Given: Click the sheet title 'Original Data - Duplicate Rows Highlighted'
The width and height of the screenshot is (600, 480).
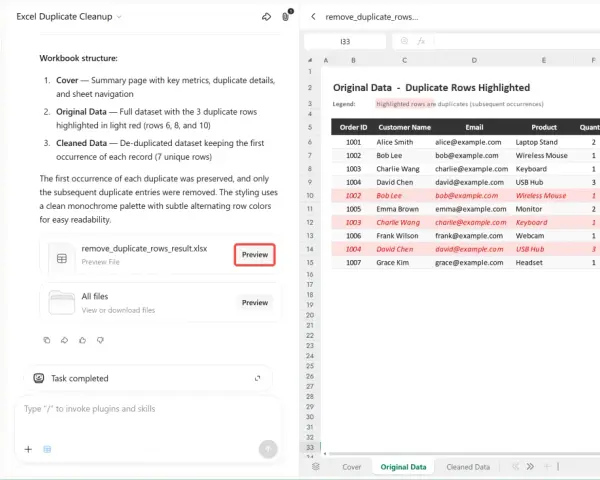Looking at the screenshot, I should [431, 88].
